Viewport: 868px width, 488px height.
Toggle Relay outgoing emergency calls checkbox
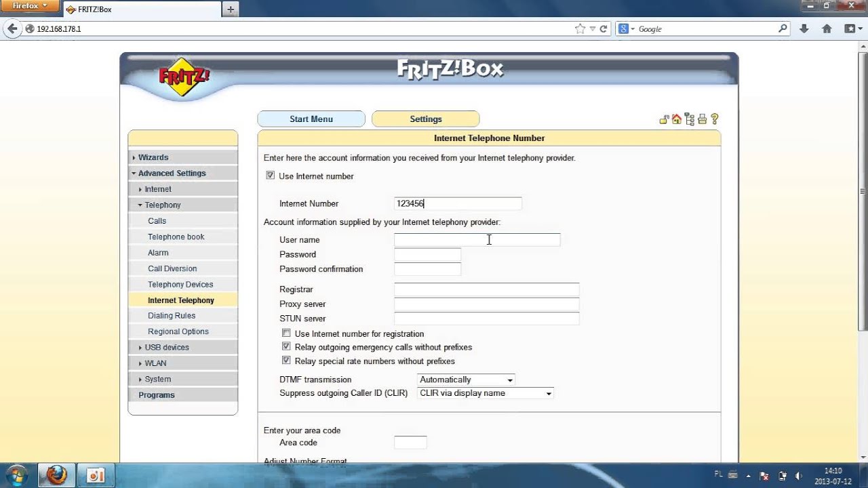(x=286, y=346)
